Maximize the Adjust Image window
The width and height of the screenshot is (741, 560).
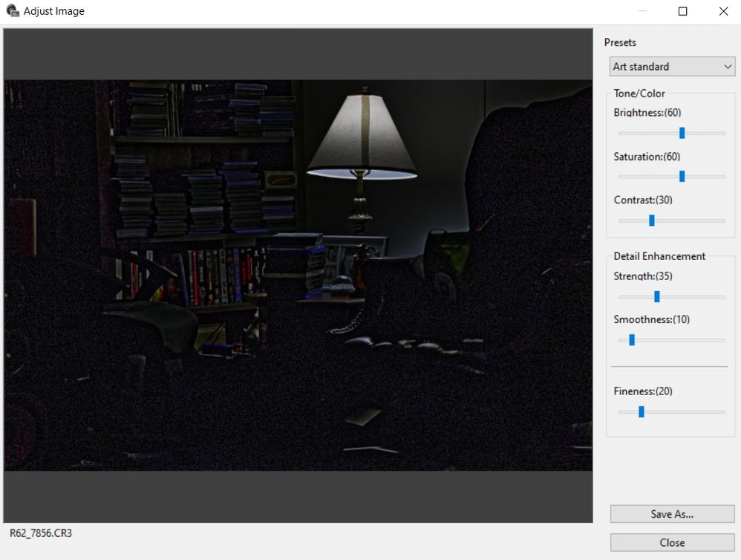682,11
